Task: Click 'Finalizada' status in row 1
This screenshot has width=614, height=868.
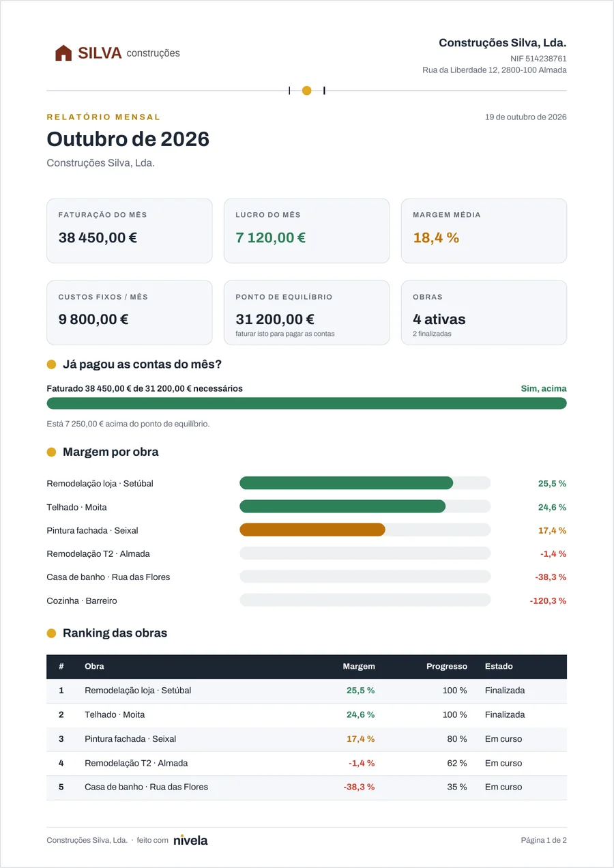Action: [505, 691]
